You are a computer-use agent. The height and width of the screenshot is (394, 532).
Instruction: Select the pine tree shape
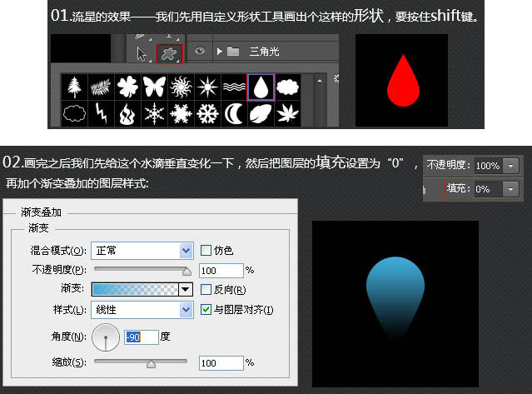tap(75, 87)
